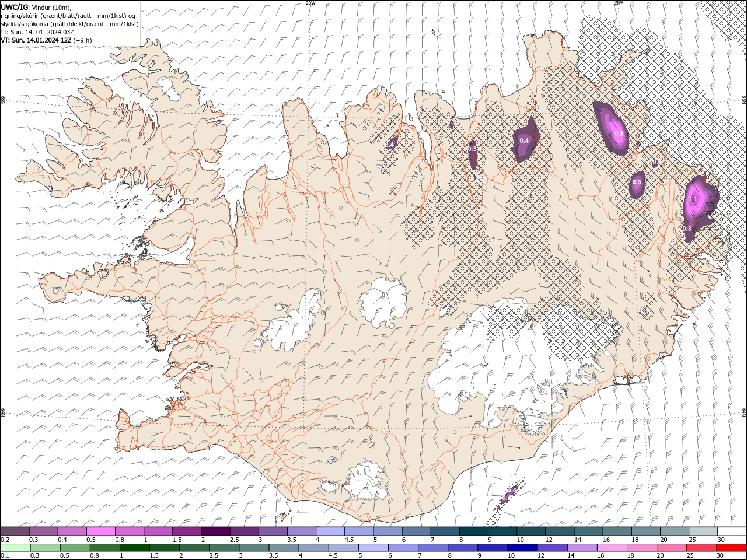747x560 pixels.
Task: Pick the palest green 0.1 swatch in bottom legend row
Action: pyautogui.click(x=15, y=548)
